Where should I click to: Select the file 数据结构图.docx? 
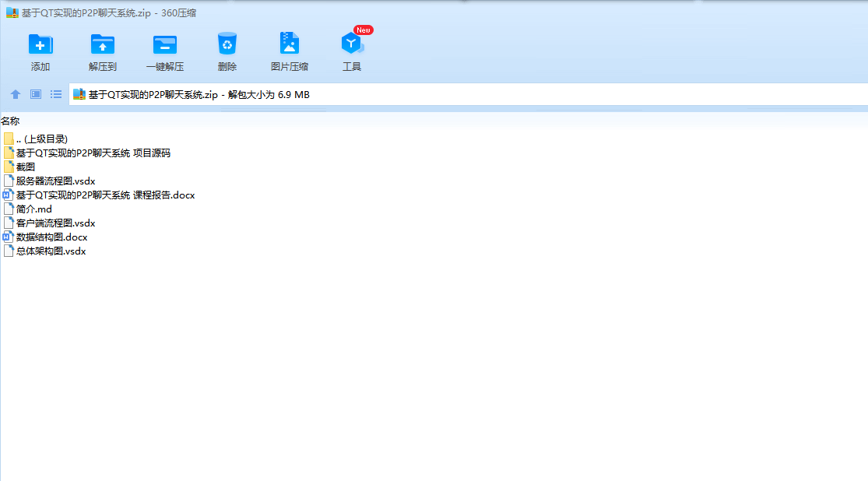tap(45, 237)
